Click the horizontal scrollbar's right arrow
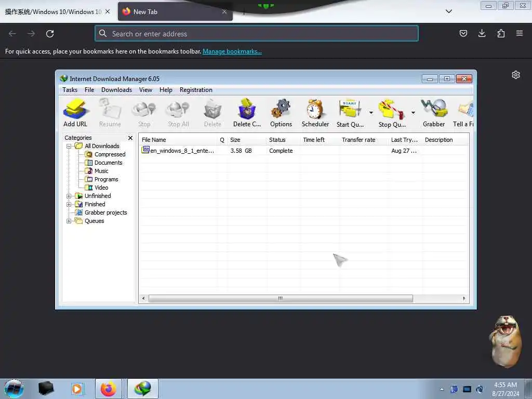The width and height of the screenshot is (532, 399). (x=464, y=299)
